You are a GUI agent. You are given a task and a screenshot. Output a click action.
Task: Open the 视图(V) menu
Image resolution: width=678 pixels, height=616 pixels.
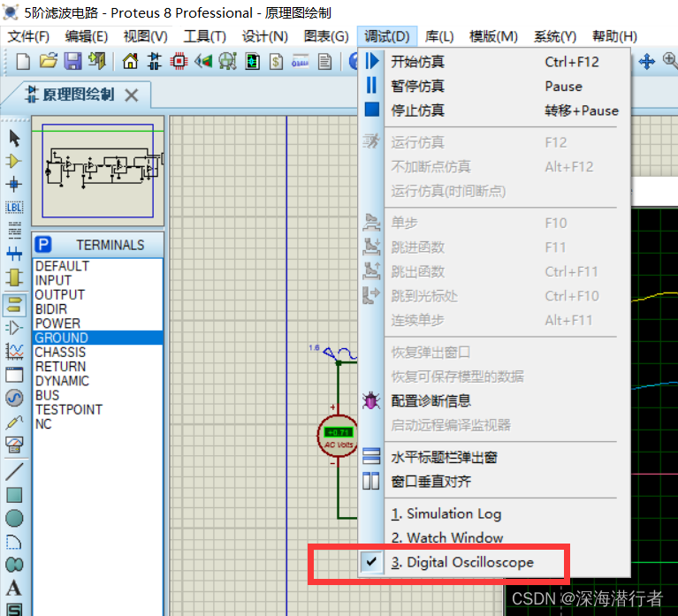(145, 36)
